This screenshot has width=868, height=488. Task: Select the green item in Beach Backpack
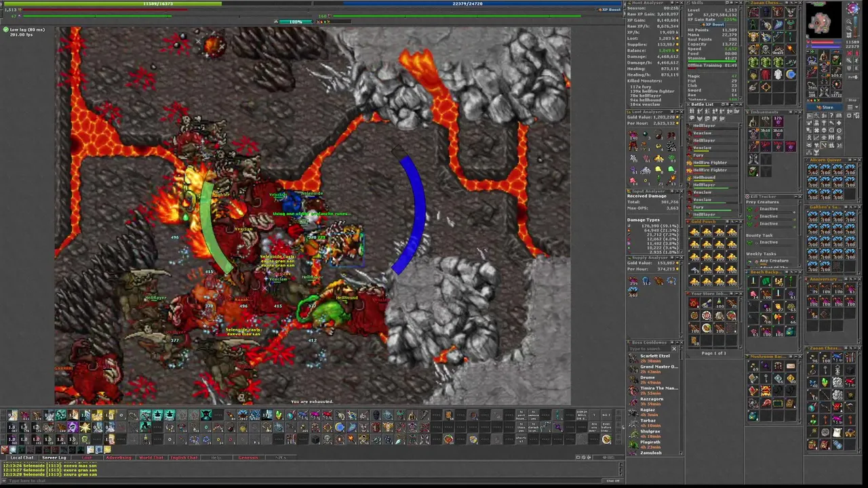tap(766, 281)
